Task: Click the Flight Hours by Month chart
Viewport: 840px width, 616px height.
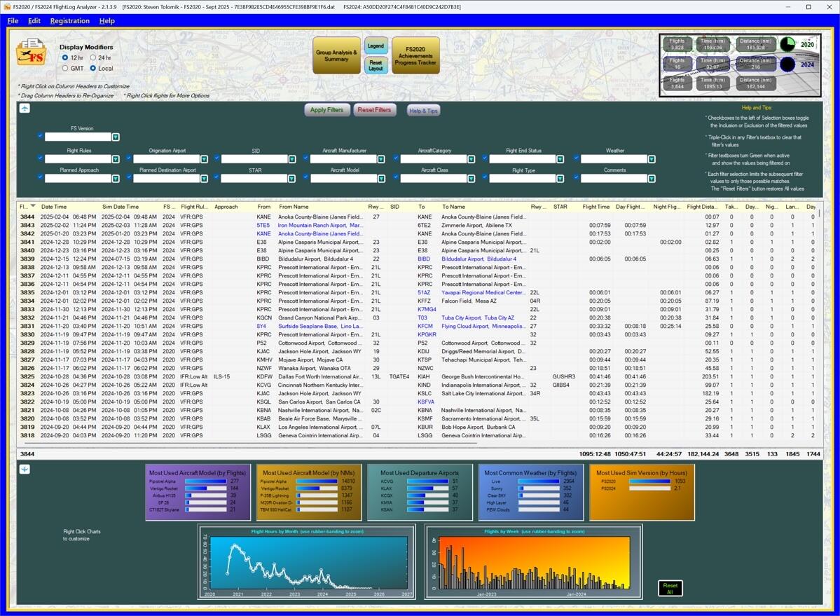Action: [306, 561]
